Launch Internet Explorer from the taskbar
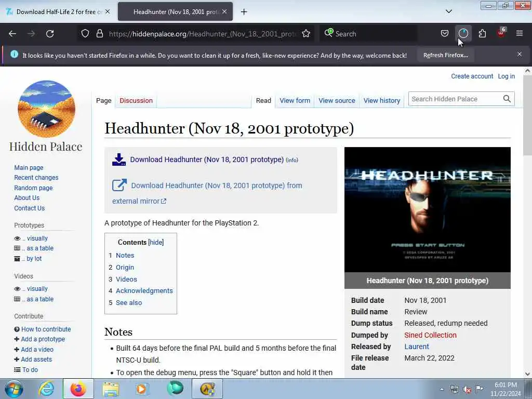This screenshot has height=399, width=532. coord(46,389)
